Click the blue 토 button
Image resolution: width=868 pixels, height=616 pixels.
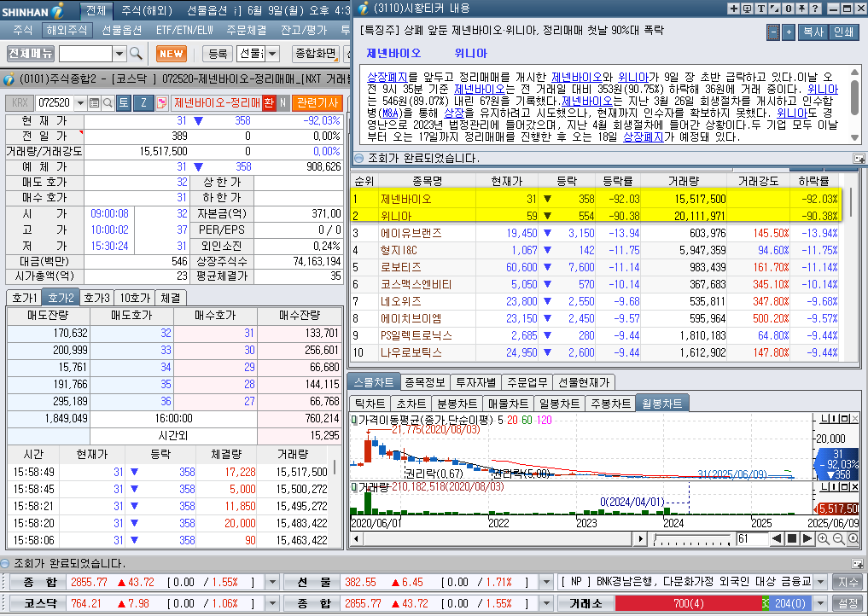coord(124,103)
